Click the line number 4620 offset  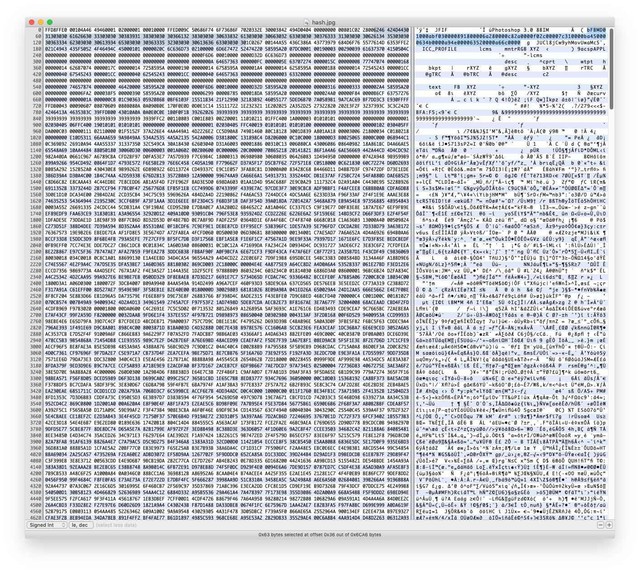(x=37, y=517)
